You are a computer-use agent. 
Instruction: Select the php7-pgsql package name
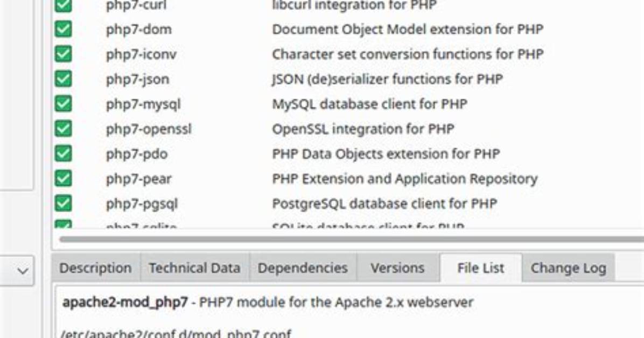point(142,204)
